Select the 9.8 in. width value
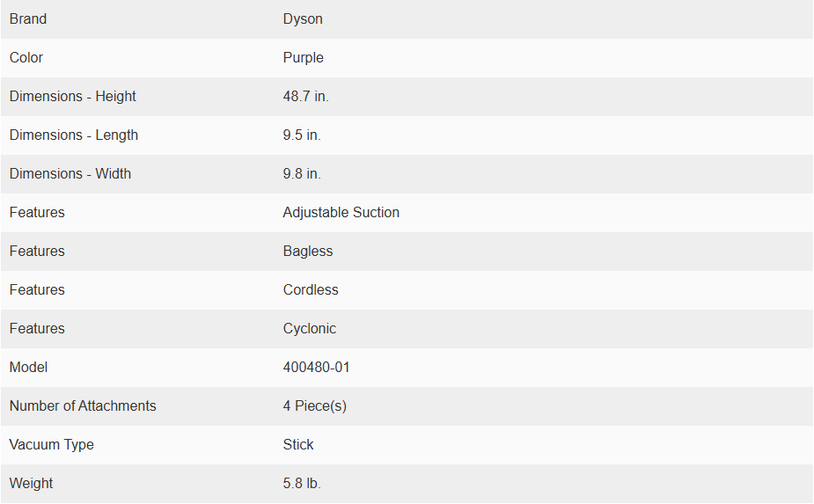 [302, 174]
